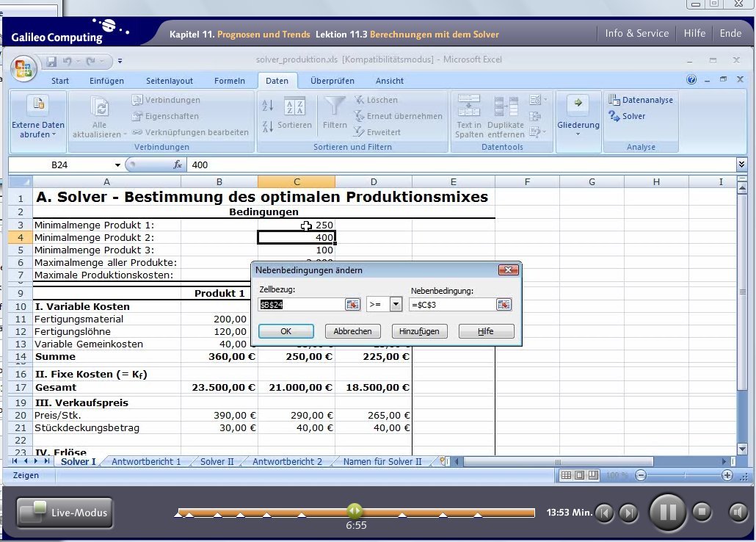The image size is (756, 542).
Task: Switch to Normal view icon
Action: coord(566,475)
